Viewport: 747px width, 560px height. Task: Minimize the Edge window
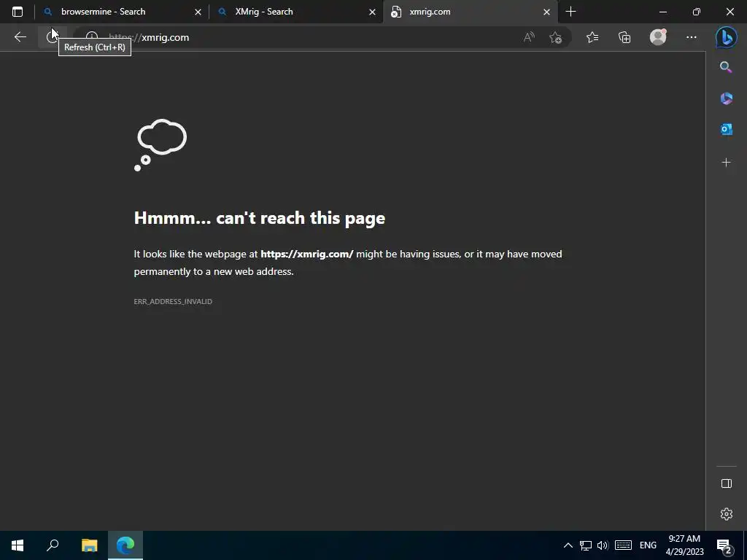(662, 12)
